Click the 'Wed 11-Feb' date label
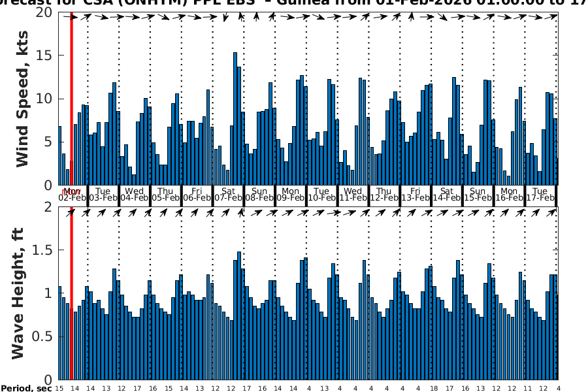 point(353,195)
